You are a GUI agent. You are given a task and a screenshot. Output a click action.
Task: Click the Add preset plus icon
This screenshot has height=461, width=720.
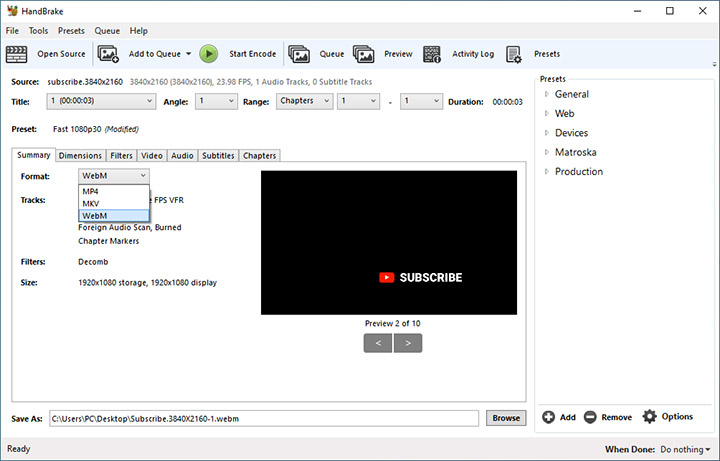548,417
